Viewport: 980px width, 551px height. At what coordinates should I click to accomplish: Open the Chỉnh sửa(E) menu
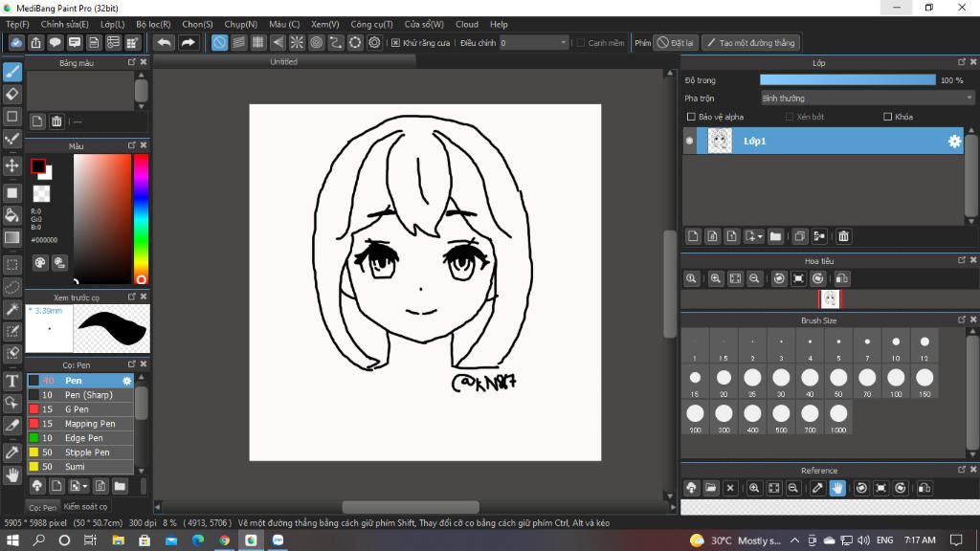coord(64,24)
